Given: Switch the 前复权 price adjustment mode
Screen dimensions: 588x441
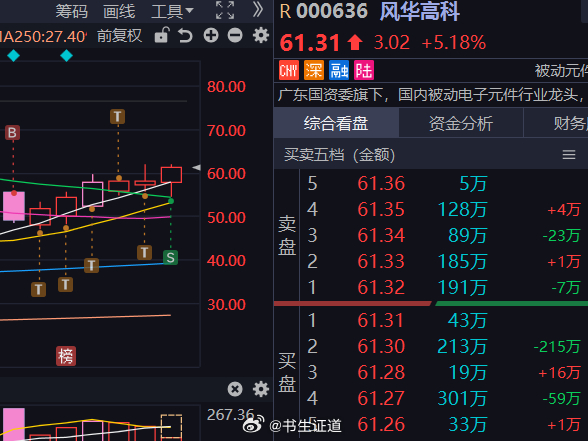Looking at the screenshot, I should coord(120,36).
